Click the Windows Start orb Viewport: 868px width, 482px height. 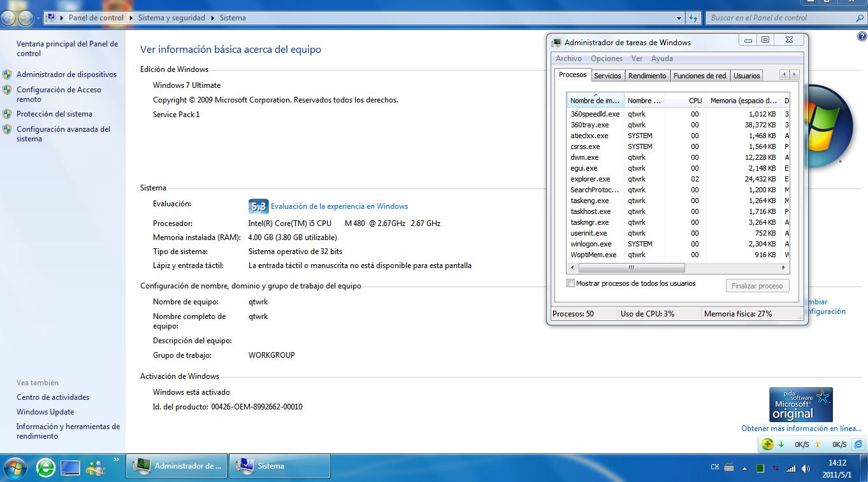click(15, 467)
